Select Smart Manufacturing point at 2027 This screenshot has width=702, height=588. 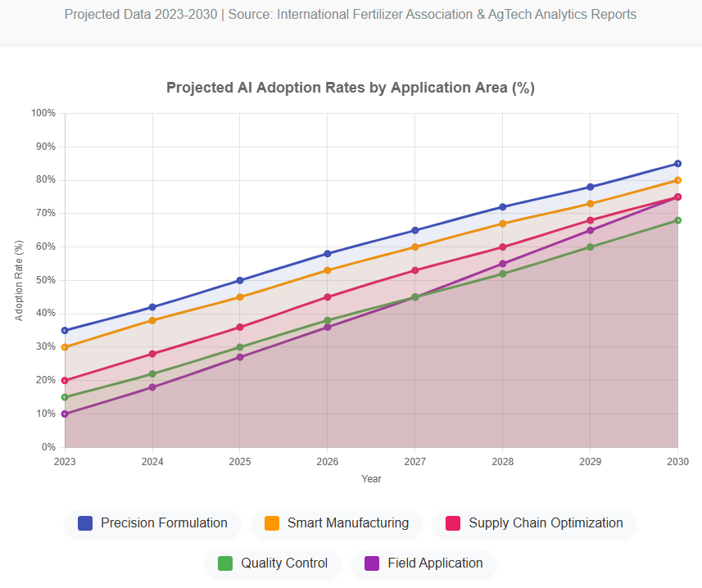pyautogui.click(x=415, y=247)
